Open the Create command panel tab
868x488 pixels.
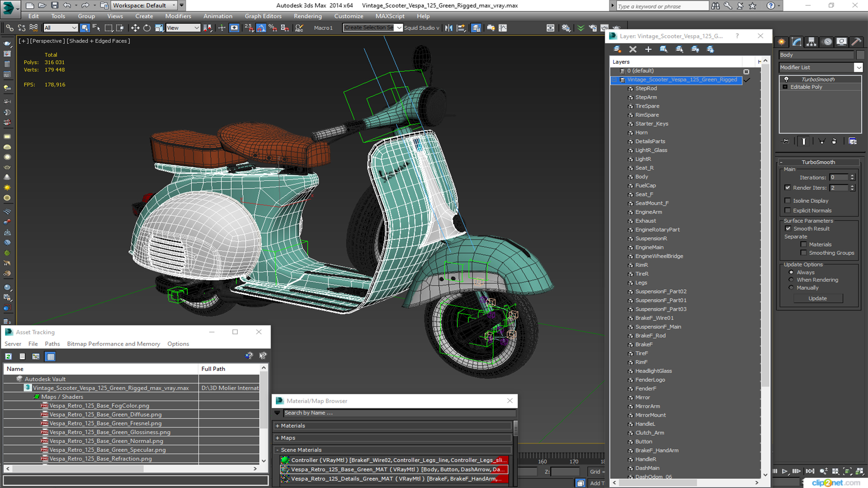pos(781,42)
